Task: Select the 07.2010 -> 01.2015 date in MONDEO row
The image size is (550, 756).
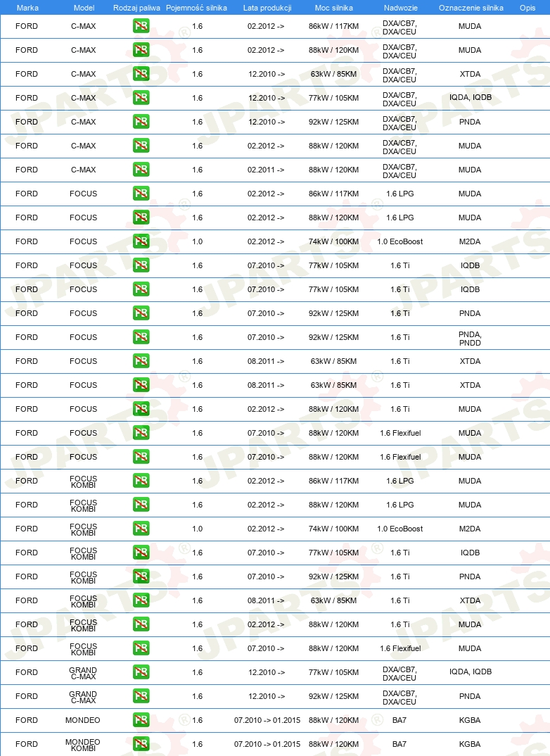Action: pos(267,720)
